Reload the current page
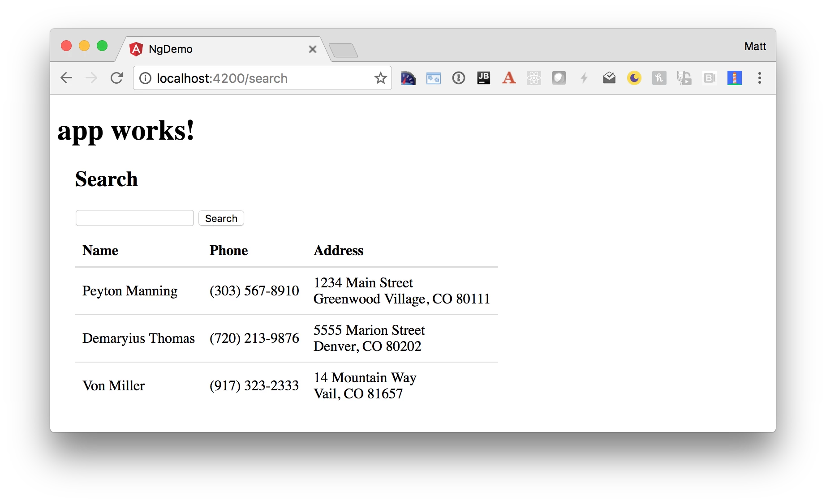The width and height of the screenshot is (826, 504). [116, 78]
